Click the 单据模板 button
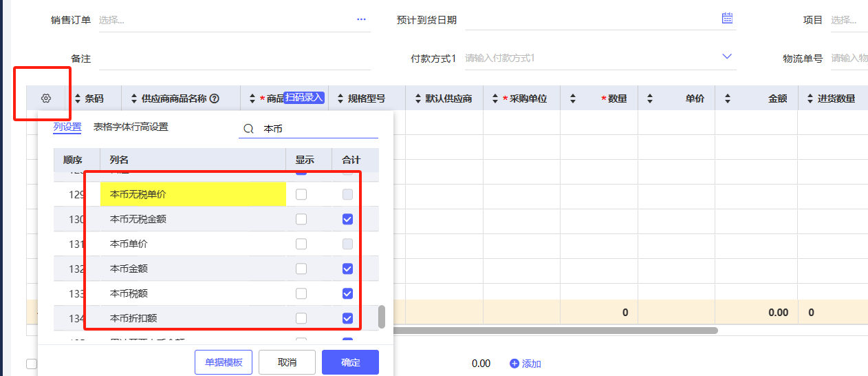This screenshot has height=376, width=868. (223, 362)
